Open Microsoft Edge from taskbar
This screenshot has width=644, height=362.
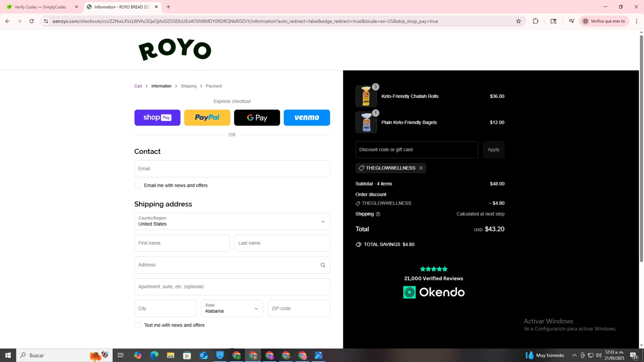click(x=154, y=355)
